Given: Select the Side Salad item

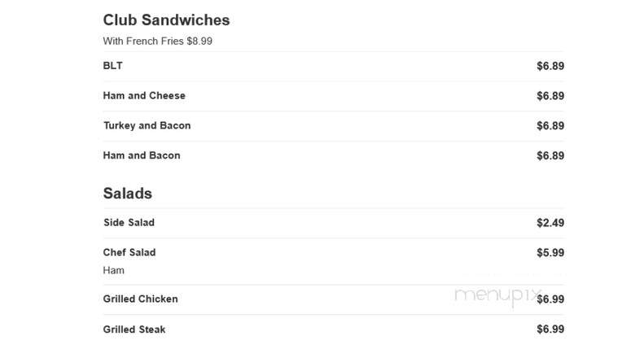Looking at the screenshot, I should 129,222.
